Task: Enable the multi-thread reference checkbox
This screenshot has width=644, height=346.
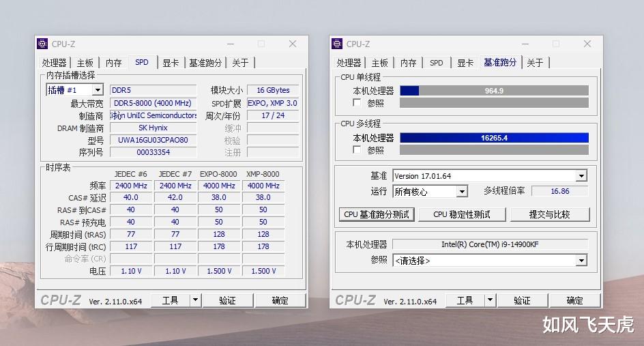Action: 357,149
